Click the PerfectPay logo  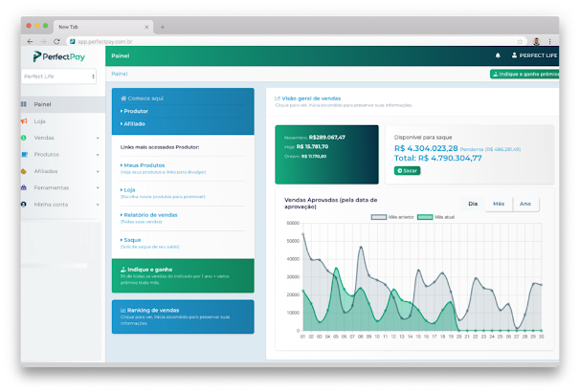tap(59, 56)
